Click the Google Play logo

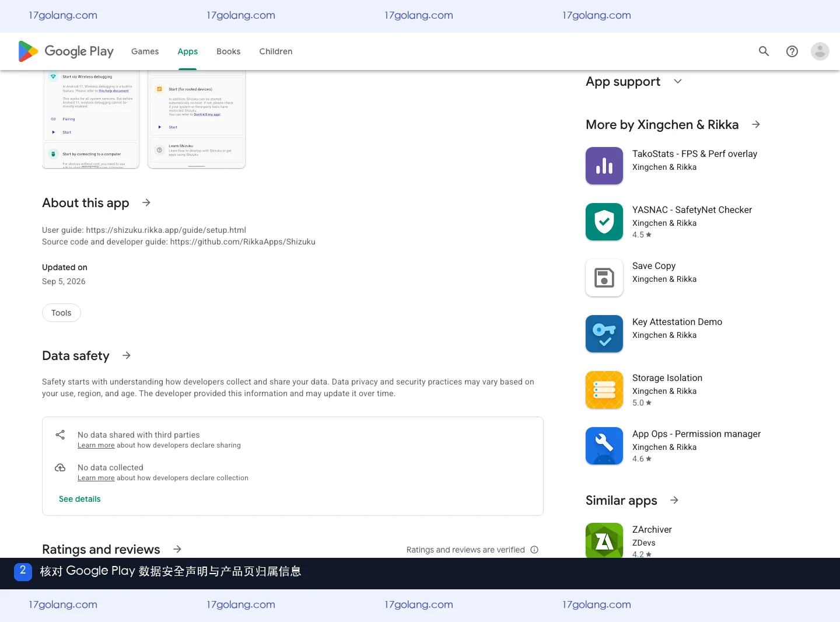pyautogui.click(x=66, y=51)
